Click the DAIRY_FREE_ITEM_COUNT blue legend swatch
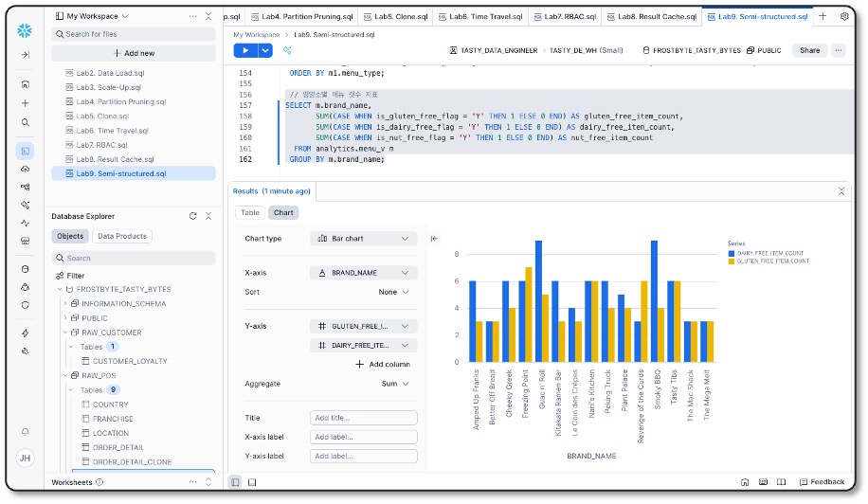868x504 pixels. [732, 253]
